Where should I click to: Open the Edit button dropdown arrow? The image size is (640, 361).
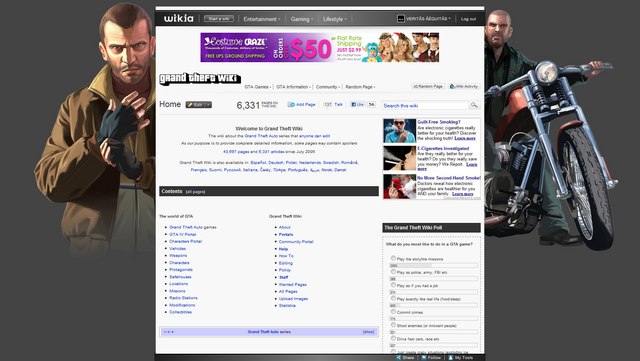[x=208, y=105]
